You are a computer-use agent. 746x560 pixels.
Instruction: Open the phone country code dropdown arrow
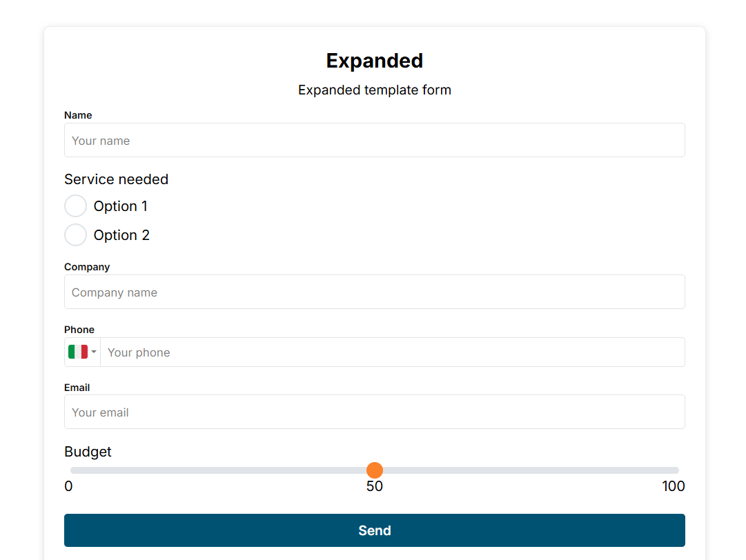point(94,352)
